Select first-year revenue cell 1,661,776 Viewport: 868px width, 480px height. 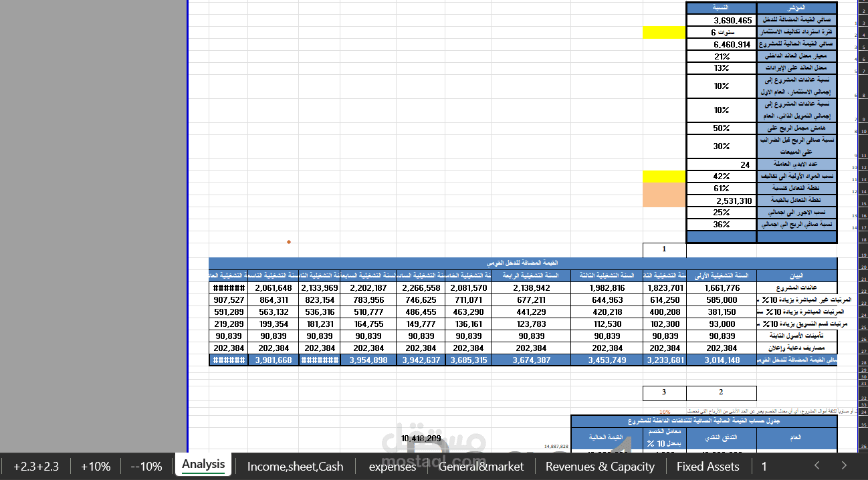point(722,288)
